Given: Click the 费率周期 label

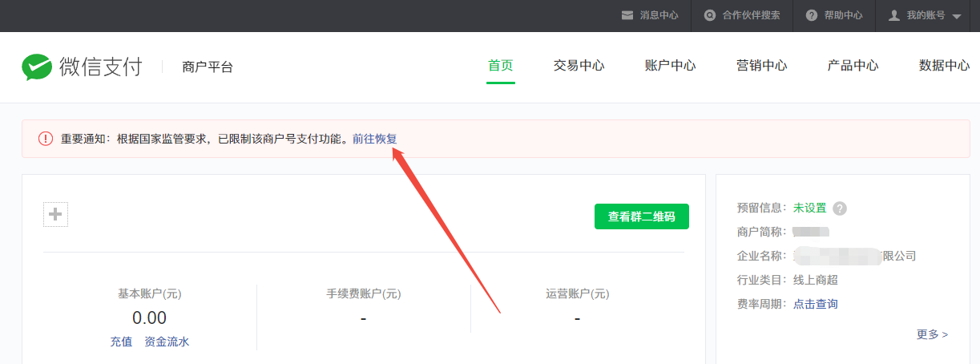Looking at the screenshot, I should coord(760,305).
